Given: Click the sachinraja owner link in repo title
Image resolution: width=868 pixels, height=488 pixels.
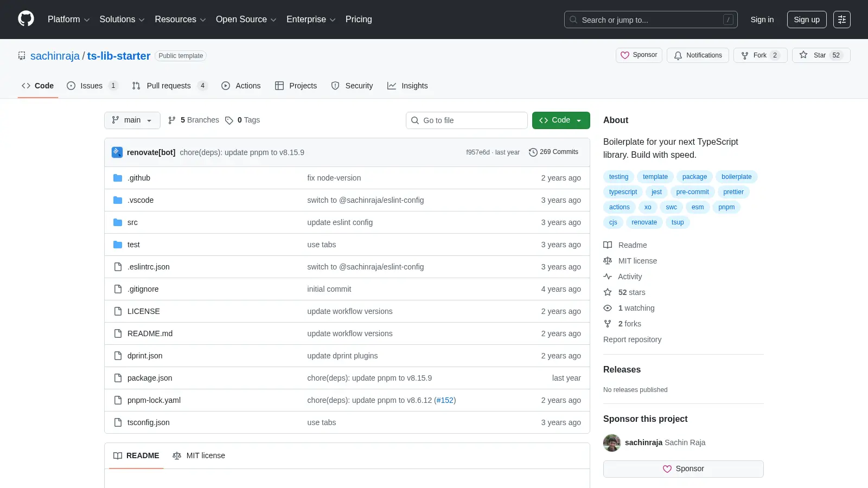Looking at the screenshot, I should (x=55, y=56).
